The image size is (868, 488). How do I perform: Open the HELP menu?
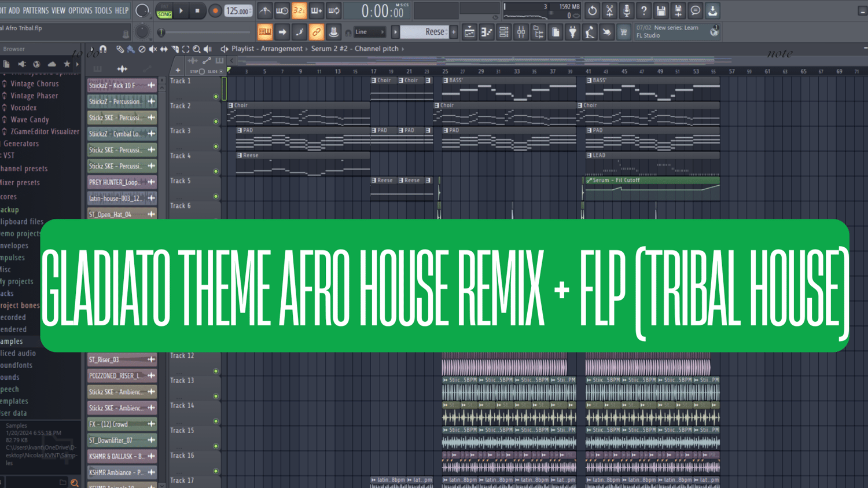click(122, 10)
